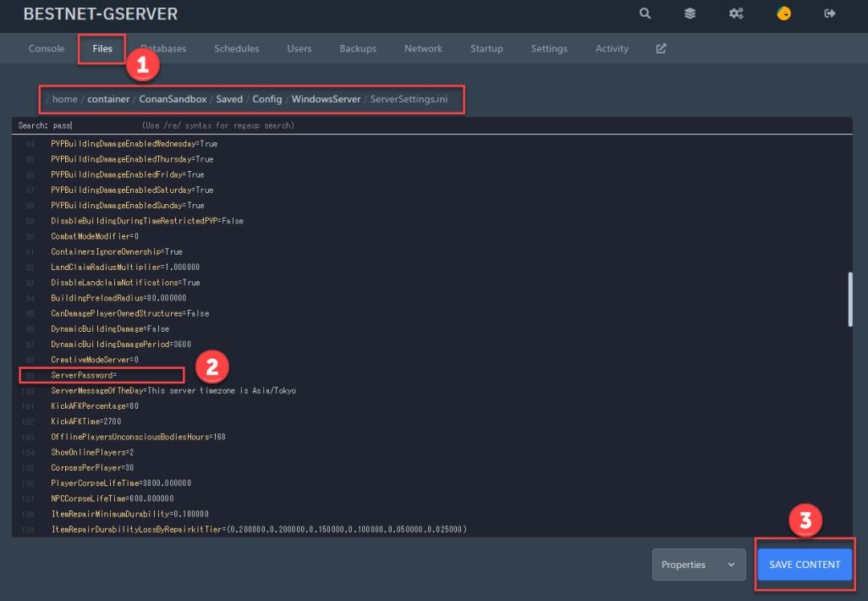The image size is (868, 601).
Task: Click the yellow user avatar icon
Action: (783, 14)
